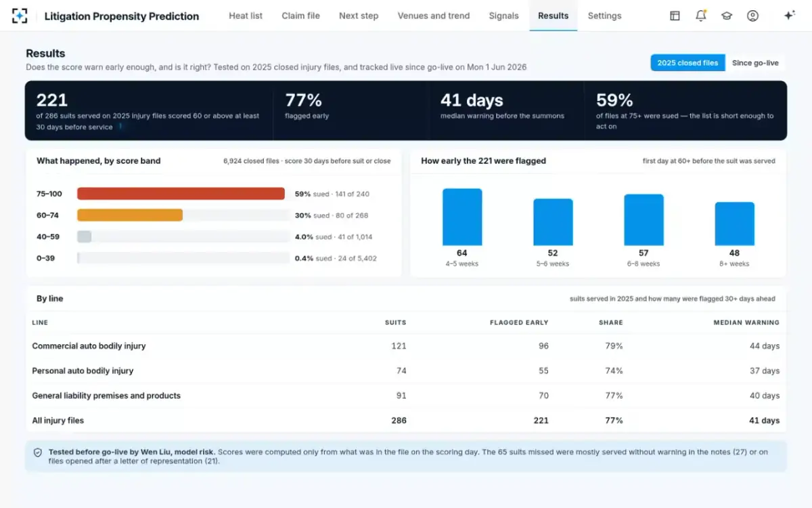Viewport: 812px width, 508px height.
Task: Open the sparkle AI assistant icon
Action: (x=789, y=16)
